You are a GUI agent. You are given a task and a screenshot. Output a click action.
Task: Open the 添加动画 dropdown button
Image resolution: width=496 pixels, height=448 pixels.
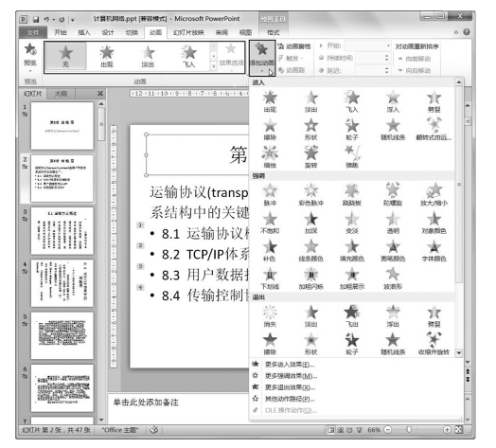(262, 59)
